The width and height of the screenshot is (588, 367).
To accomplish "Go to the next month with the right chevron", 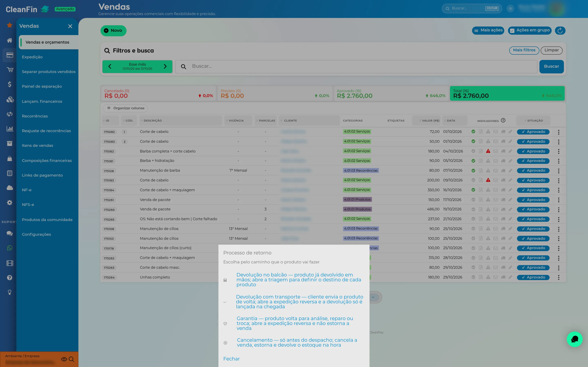I will click(165, 66).
